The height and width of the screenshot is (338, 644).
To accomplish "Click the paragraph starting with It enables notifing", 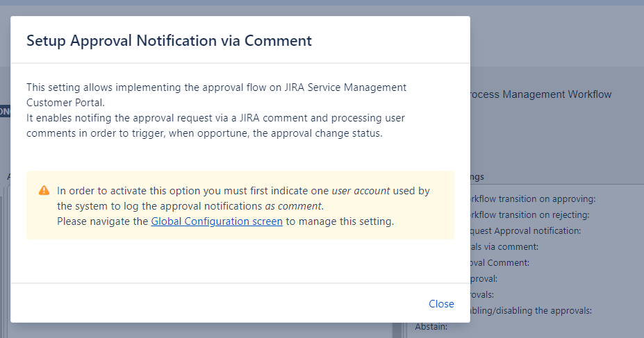I will (x=215, y=126).
